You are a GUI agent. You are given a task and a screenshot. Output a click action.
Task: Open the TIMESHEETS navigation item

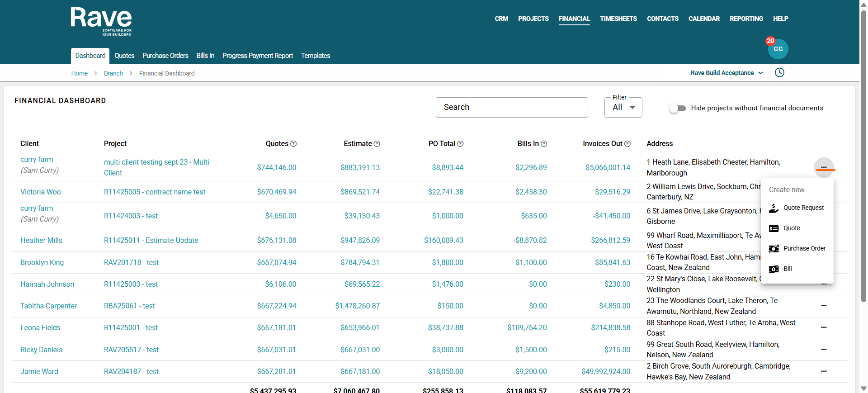point(618,19)
